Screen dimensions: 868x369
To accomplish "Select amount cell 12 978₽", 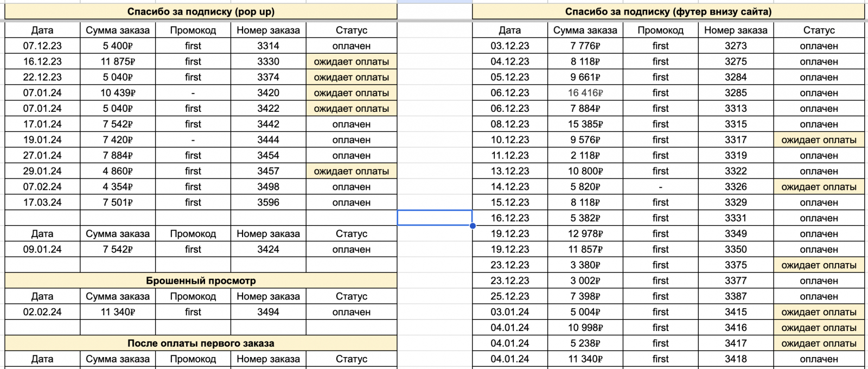I will coord(585,234).
